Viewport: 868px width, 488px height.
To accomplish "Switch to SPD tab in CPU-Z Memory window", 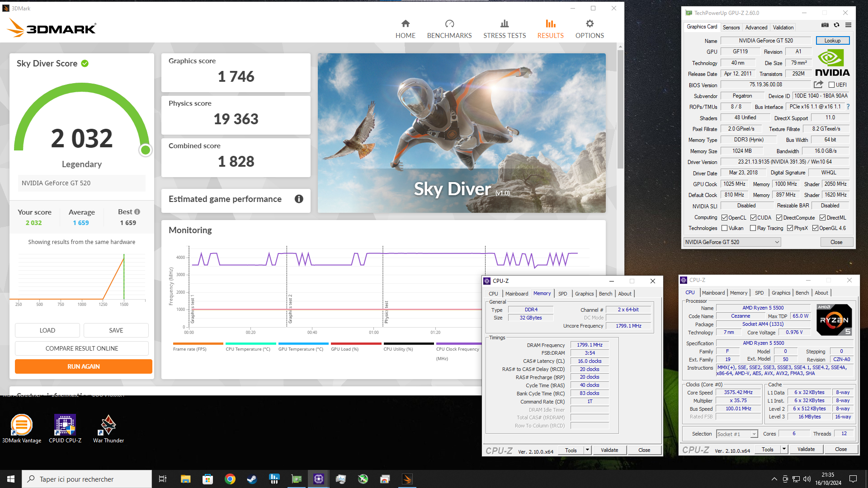I will [x=562, y=294].
